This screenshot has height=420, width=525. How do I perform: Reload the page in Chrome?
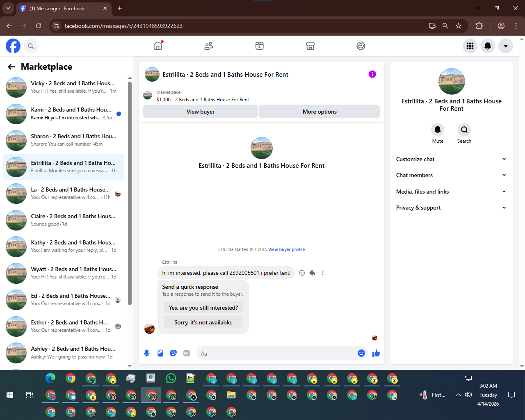point(39,26)
